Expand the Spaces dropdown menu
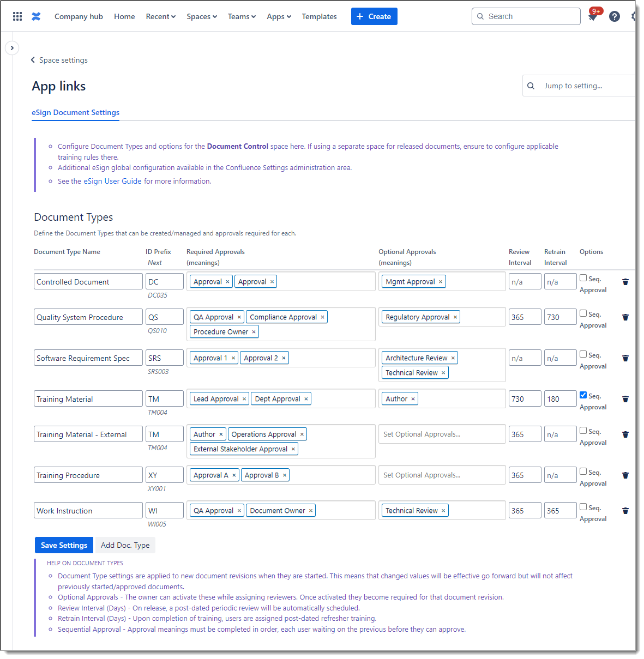 [202, 16]
